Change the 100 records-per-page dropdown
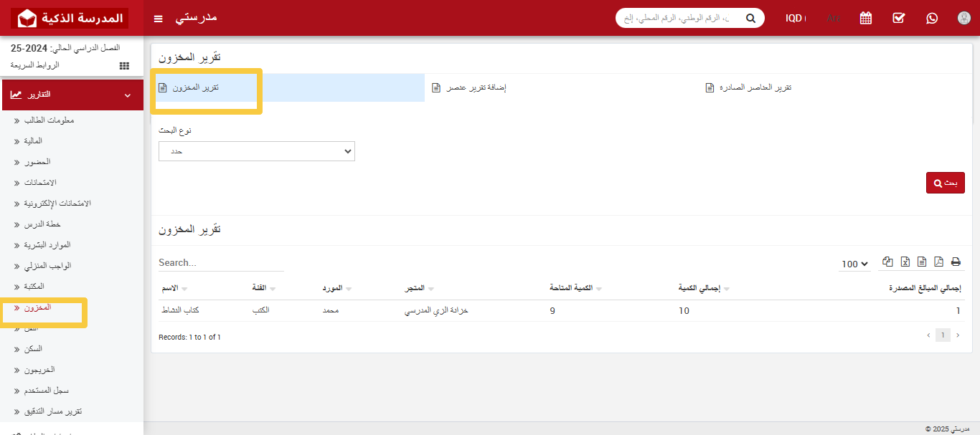 854,264
